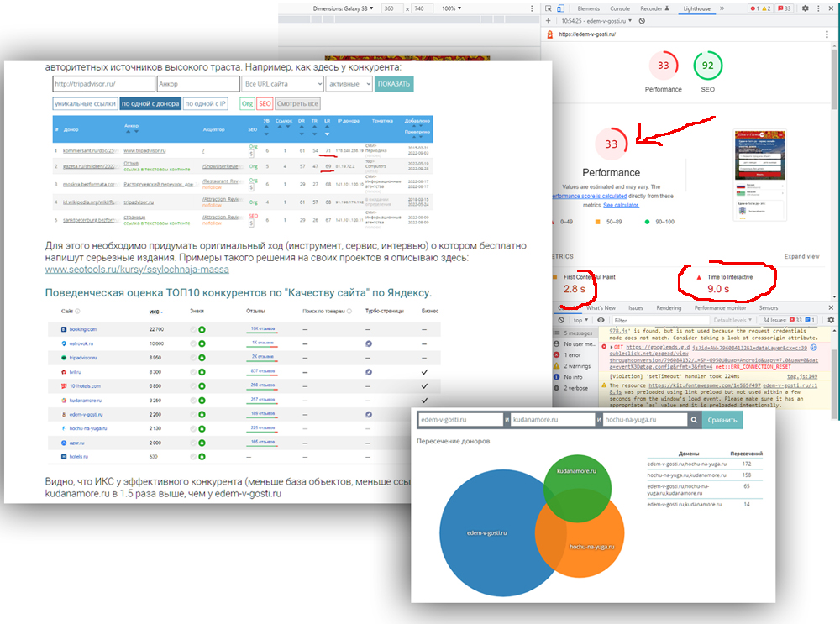Filter console by '2 warnings' in sidebar
This screenshot has height=624, width=840.
(x=575, y=366)
